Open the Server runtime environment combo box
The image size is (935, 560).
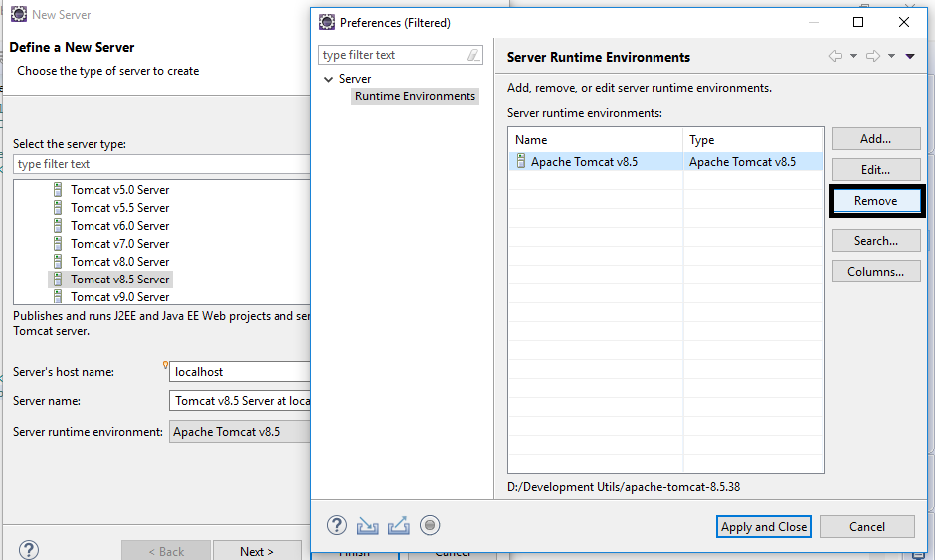coord(241,431)
